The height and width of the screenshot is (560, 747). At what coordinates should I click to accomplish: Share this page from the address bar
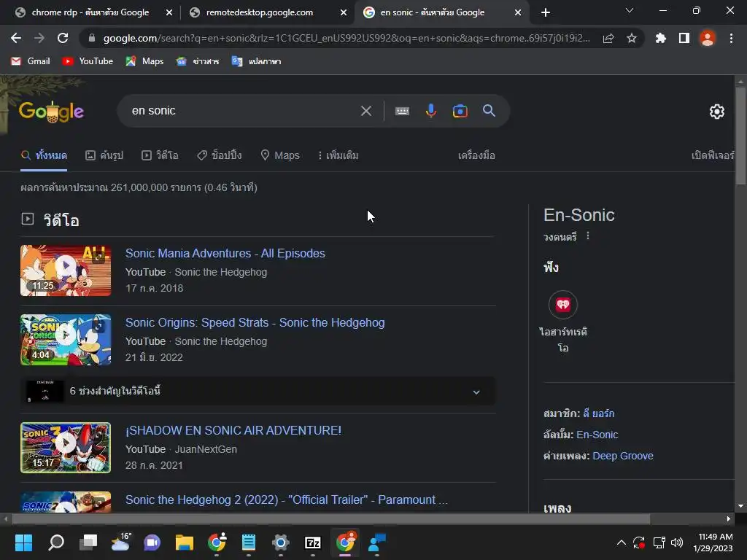pyautogui.click(x=608, y=39)
